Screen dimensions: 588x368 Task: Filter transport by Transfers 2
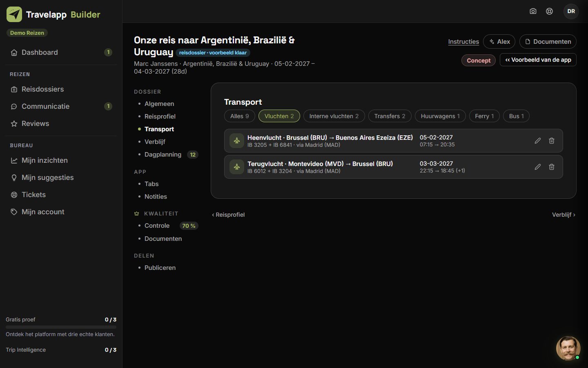tap(390, 116)
